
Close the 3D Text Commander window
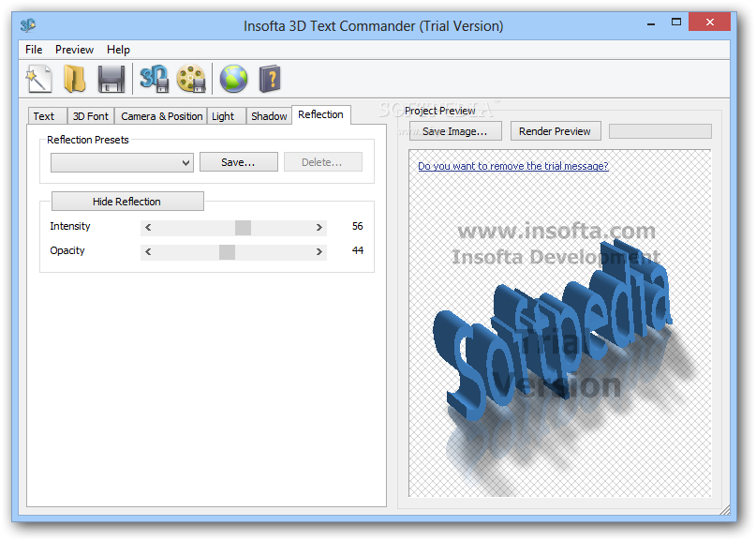710,23
